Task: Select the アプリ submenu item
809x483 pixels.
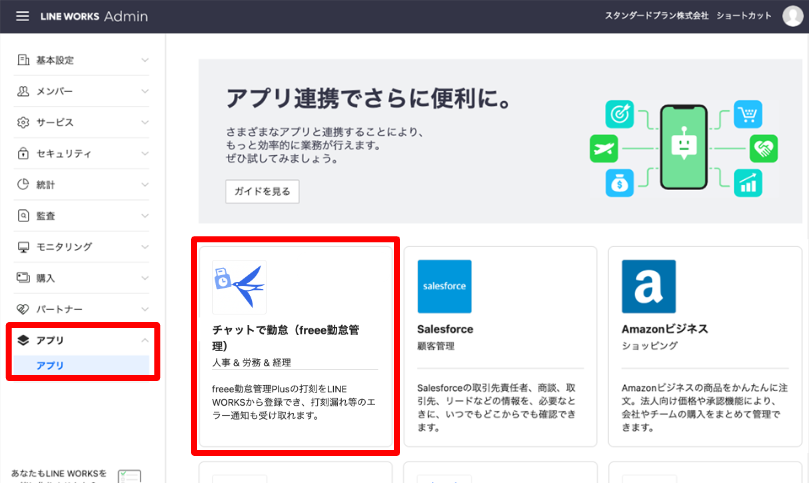Action: pyautogui.click(x=82, y=365)
